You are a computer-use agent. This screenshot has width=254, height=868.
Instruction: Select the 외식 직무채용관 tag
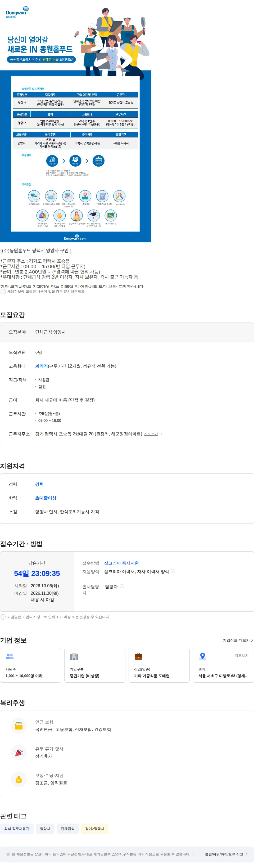[x=17, y=829]
